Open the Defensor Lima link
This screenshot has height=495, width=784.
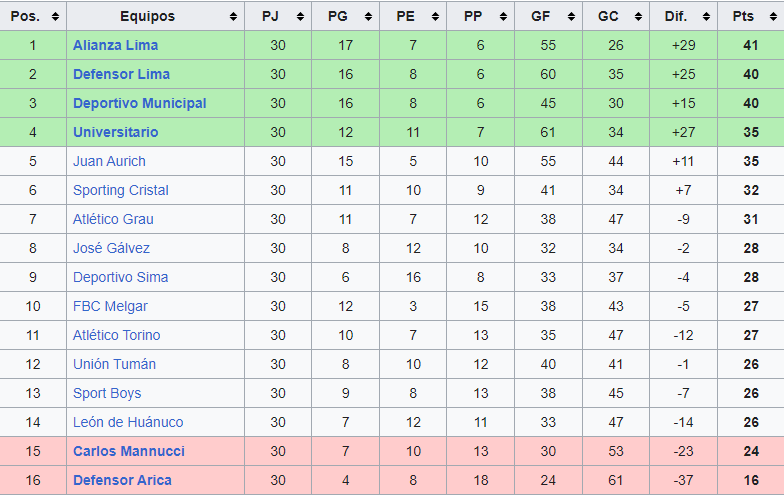(122, 74)
